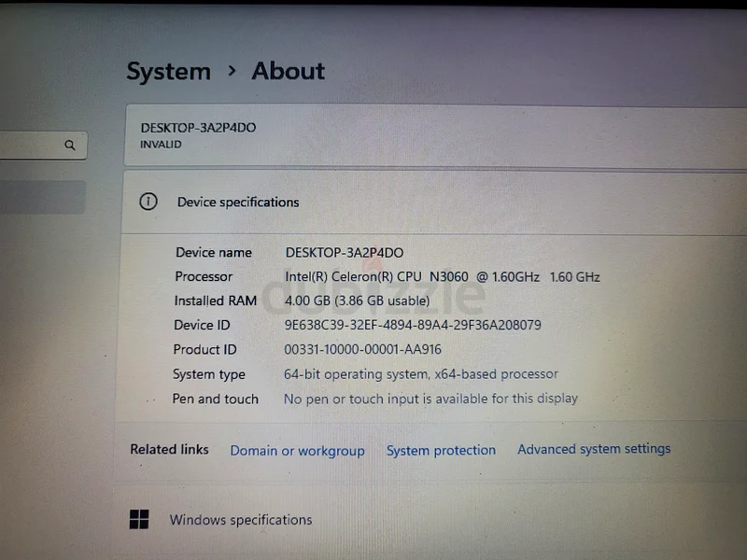Click the Device specifications info icon
This screenshot has height=560, width=747.
tap(148, 202)
